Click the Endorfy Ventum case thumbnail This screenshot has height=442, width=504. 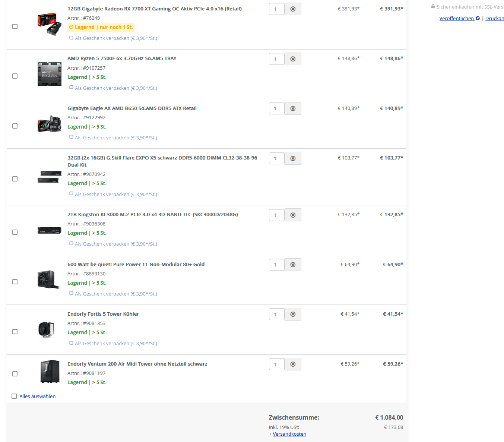click(50, 372)
